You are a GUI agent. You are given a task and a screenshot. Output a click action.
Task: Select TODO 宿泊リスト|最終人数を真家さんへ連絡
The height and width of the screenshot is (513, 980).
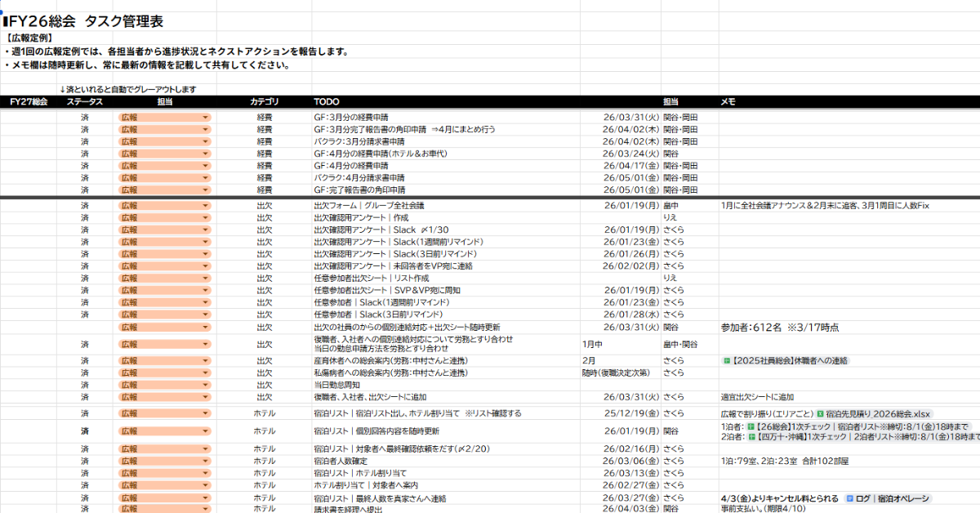(x=380, y=497)
